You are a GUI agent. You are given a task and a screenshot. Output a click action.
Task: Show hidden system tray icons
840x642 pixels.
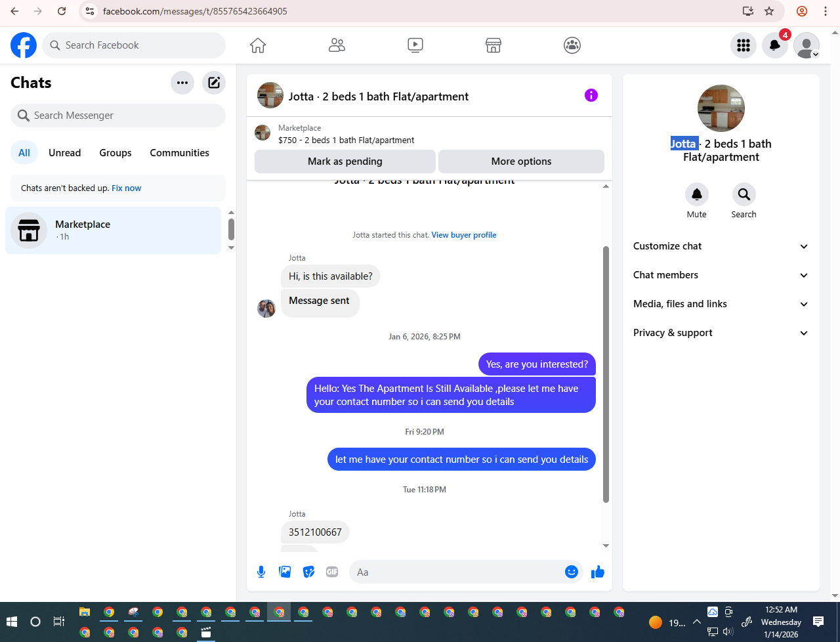tap(697, 622)
